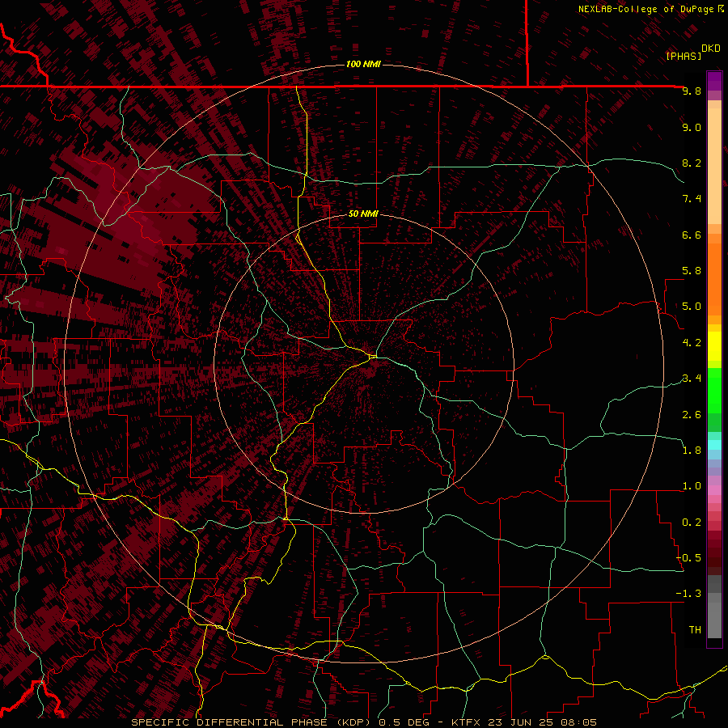
Task: Click the 7.4 scale value
Action: pyautogui.click(x=692, y=199)
